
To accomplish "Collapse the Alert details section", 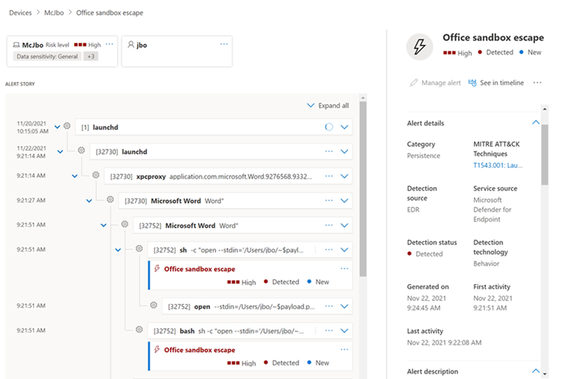I will click(535, 123).
